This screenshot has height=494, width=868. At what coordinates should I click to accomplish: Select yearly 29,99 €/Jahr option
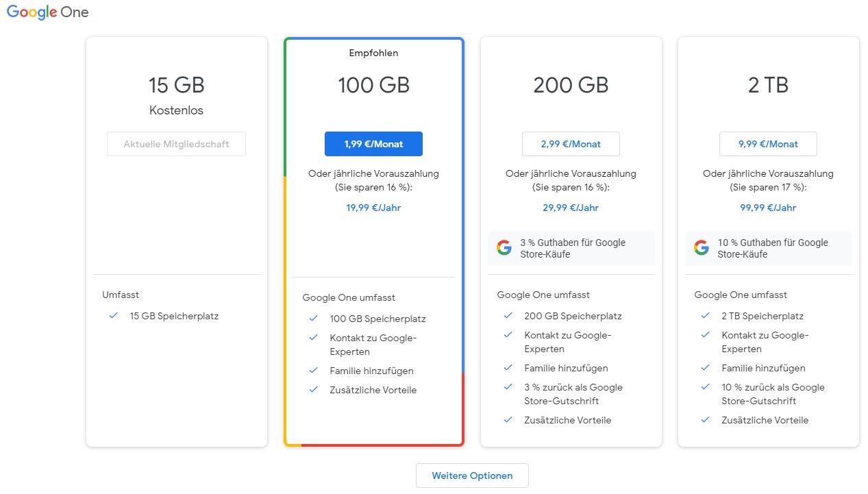[x=571, y=208]
